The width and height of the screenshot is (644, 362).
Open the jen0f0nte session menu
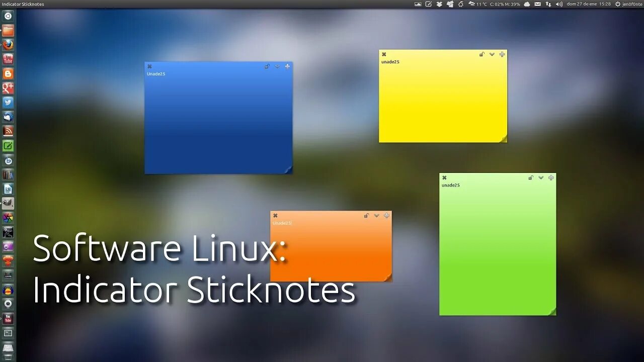pyautogui.click(x=628, y=4)
